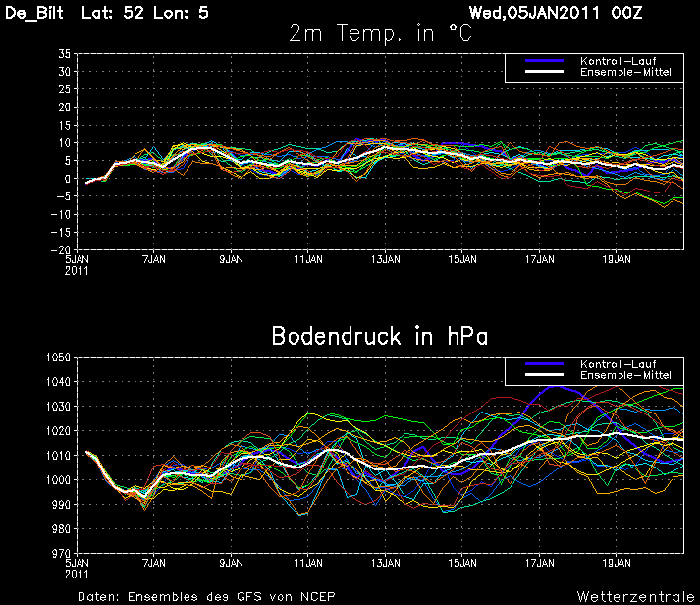Click the '970' label on pressure axis

pos(61,554)
